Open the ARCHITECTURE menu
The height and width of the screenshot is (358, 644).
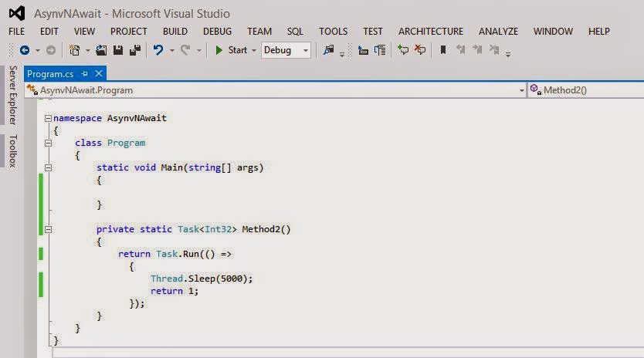[430, 32]
